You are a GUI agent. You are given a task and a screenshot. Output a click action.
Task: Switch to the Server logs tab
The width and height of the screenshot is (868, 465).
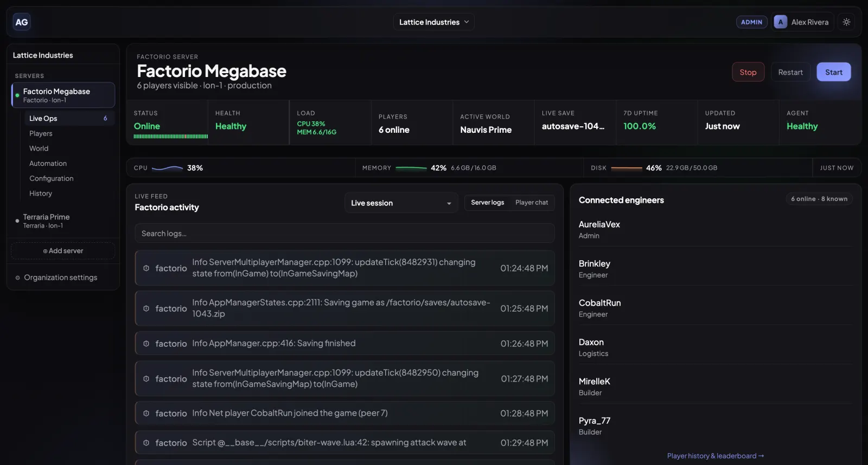(x=487, y=203)
